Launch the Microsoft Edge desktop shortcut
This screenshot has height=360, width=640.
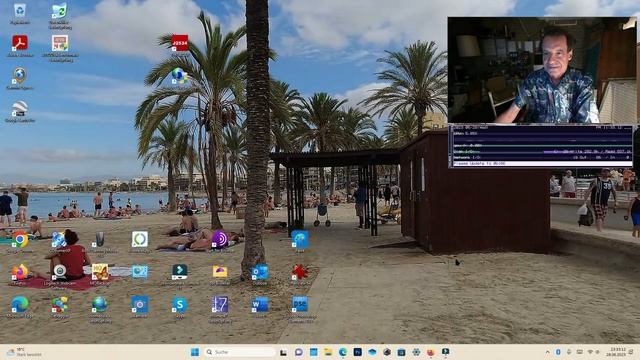pyautogui.click(x=20, y=304)
